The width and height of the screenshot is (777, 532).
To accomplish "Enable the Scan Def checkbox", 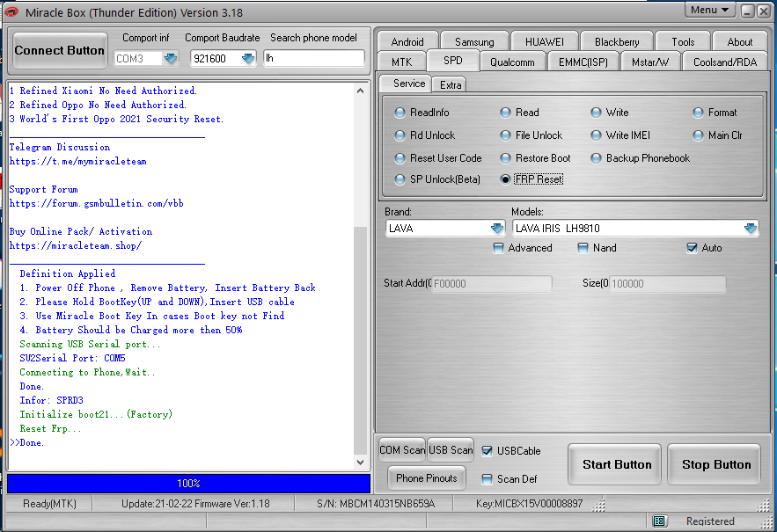I will [x=487, y=479].
